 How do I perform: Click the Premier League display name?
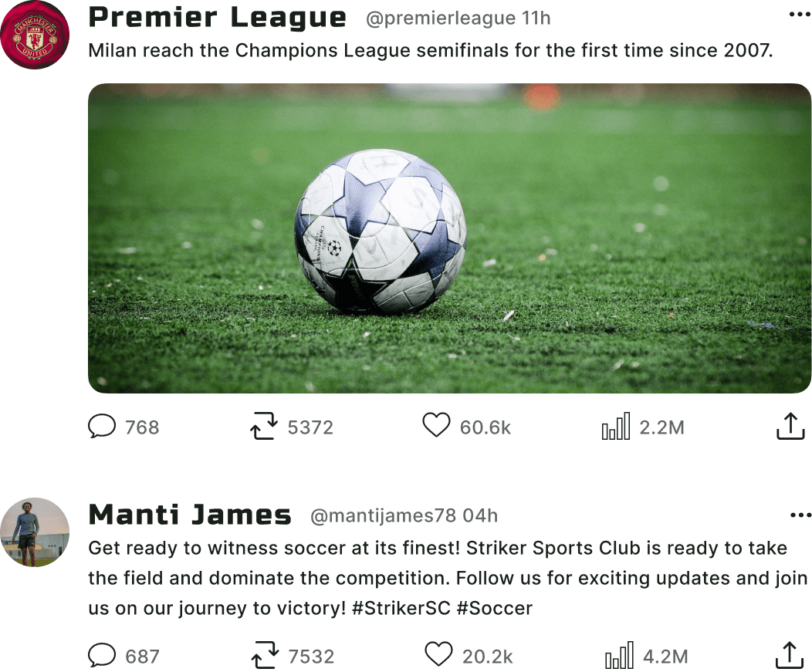pos(217,18)
